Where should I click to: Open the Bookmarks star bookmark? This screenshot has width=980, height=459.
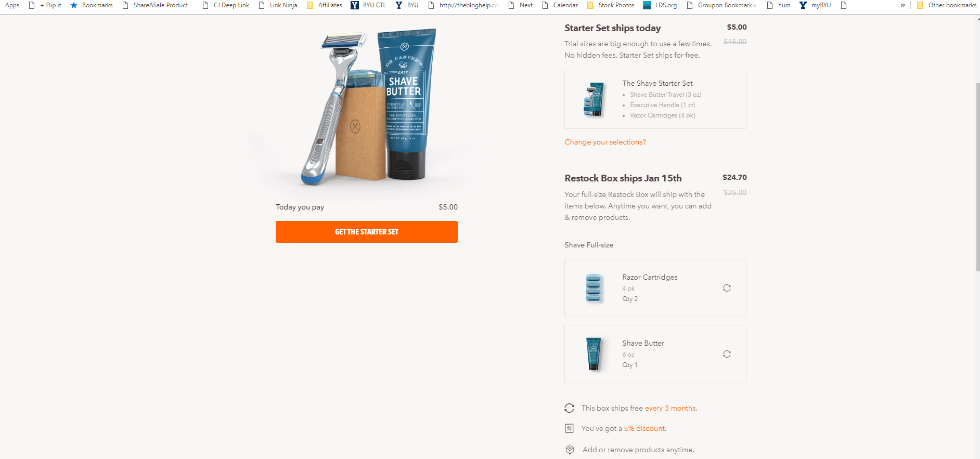(92, 5)
